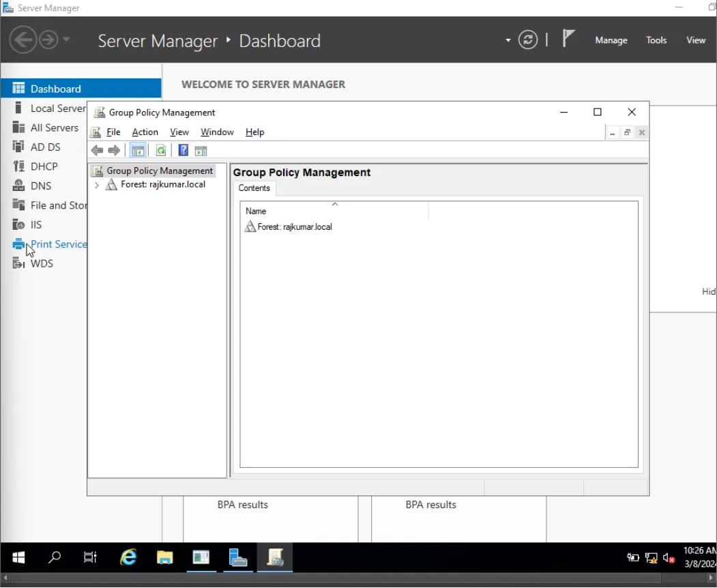Open the Help menu
717x588 pixels.
point(254,132)
